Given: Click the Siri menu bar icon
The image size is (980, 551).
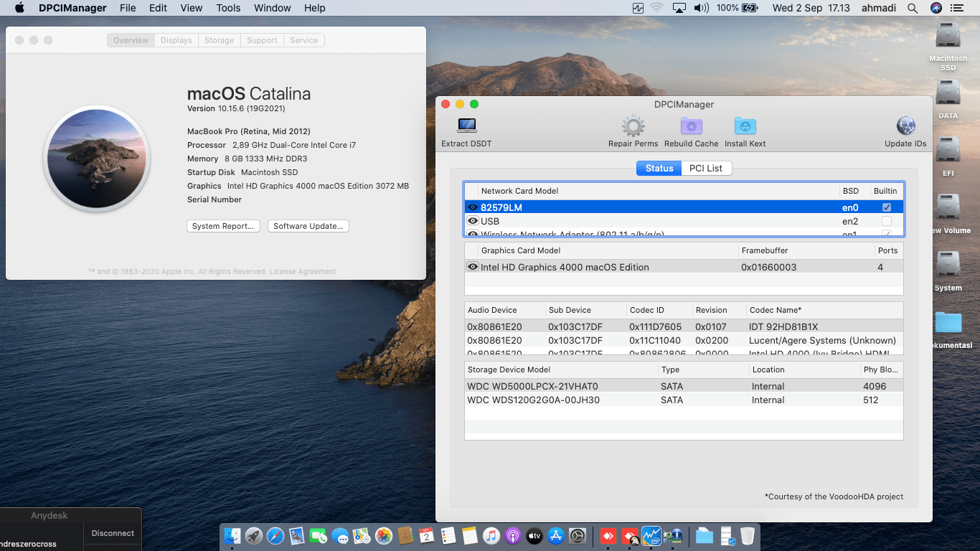Looking at the screenshot, I should coord(936,8).
